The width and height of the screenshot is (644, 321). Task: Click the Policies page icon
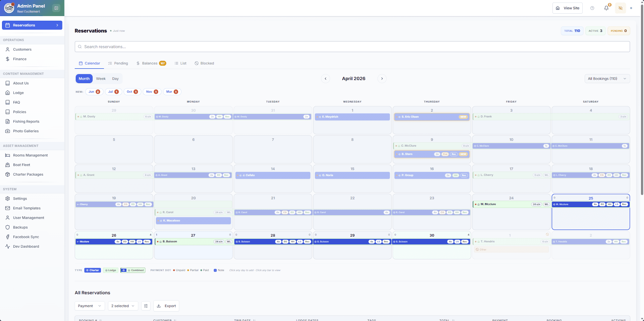[x=7, y=112]
